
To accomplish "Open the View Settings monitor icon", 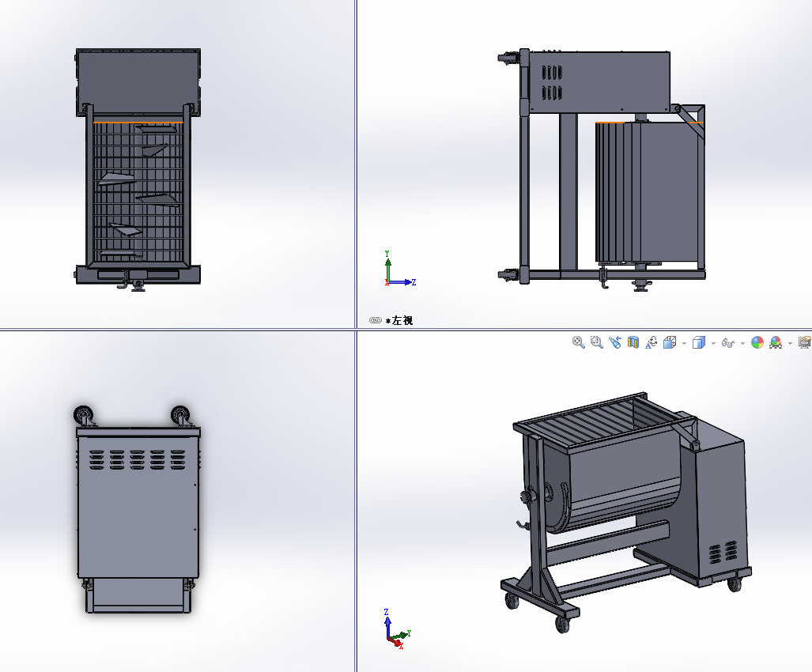I will point(805,342).
